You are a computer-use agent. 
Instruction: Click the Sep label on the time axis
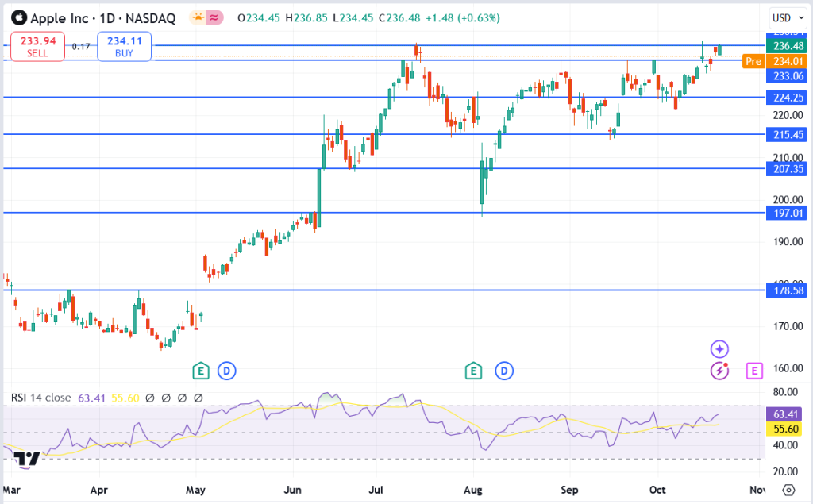(569, 490)
